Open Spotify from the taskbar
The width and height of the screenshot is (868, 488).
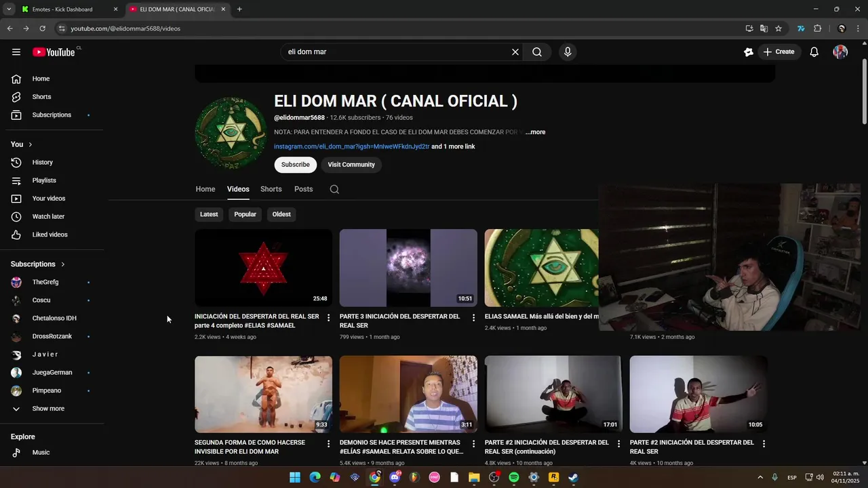tap(513, 477)
